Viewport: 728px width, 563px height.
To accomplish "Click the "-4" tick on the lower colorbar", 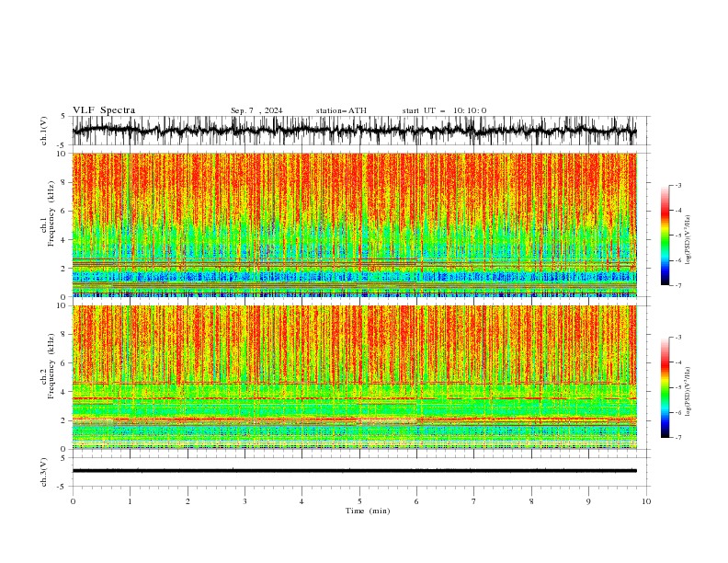I will (677, 362).
